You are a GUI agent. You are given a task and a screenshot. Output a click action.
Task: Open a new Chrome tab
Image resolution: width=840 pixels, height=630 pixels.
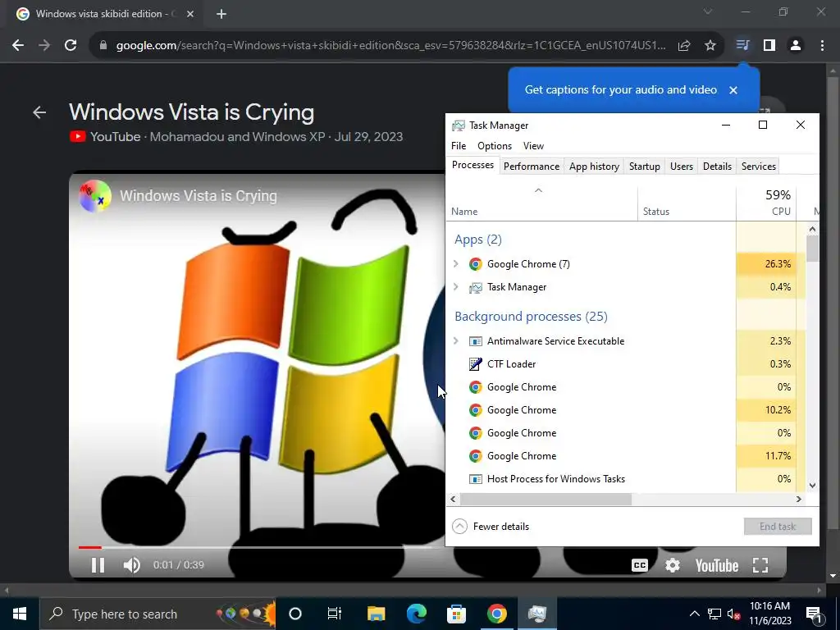[221, 14]
